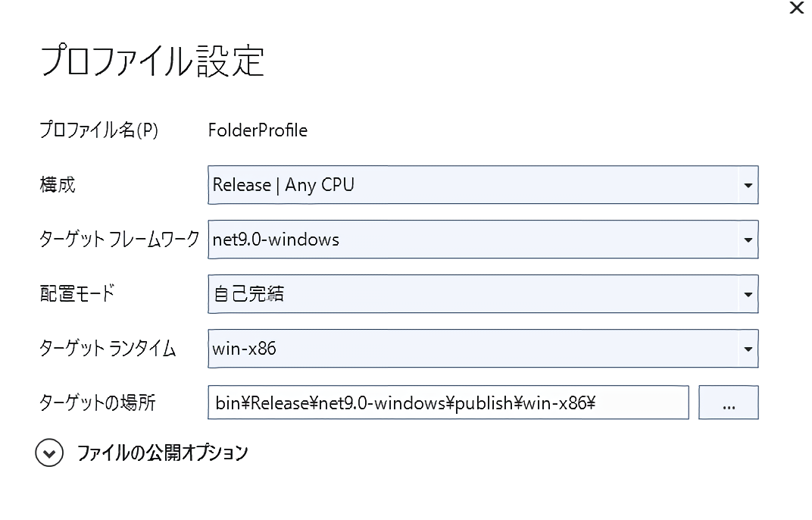Expand the ターゲット フレームワーク dropdown arrow
This screenshot has height=520, width=812.
(x=748, y=240)
